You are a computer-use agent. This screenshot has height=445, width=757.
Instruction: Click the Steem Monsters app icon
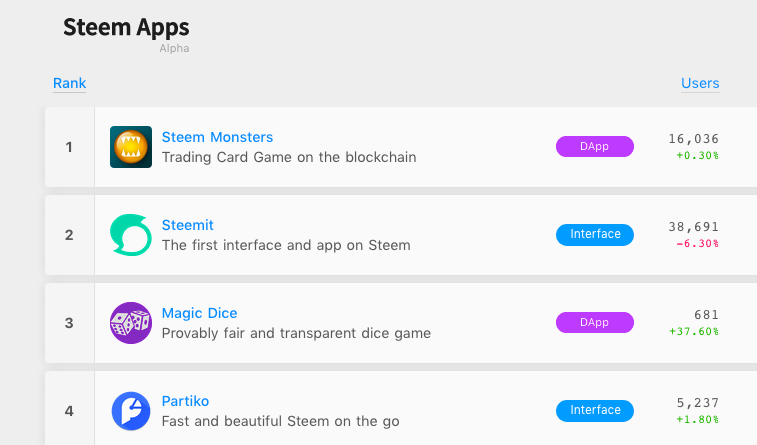(130, 147)
